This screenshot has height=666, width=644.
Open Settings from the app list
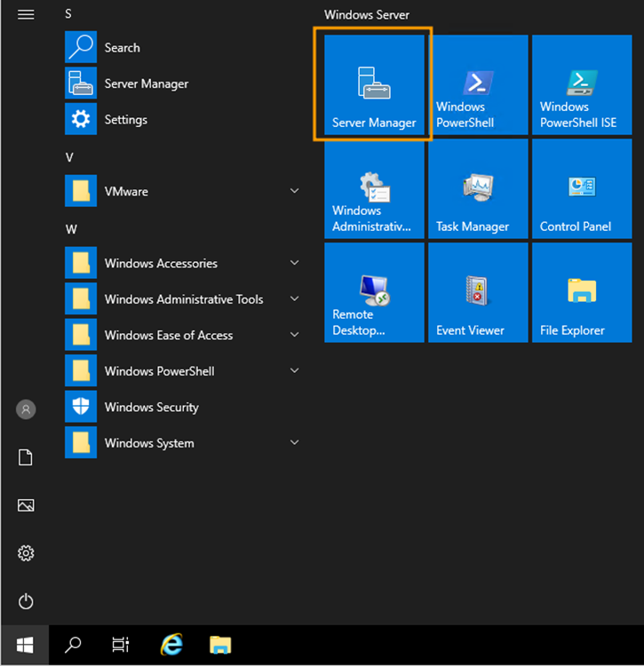tap(185, 119)
